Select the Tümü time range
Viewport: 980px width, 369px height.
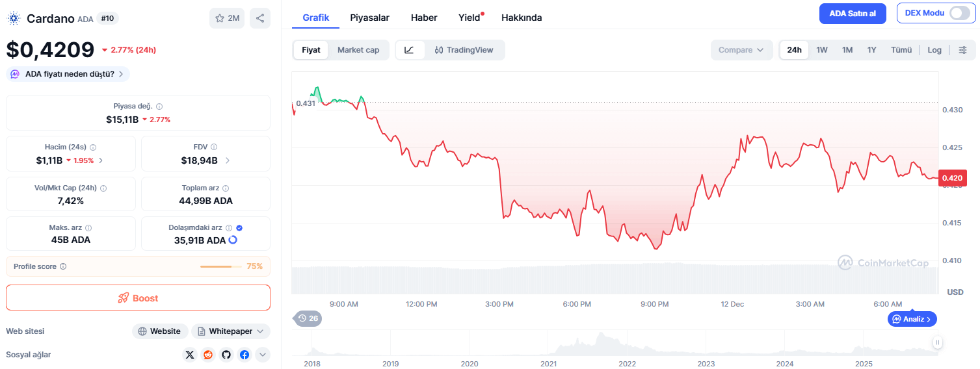click(901, 50)
